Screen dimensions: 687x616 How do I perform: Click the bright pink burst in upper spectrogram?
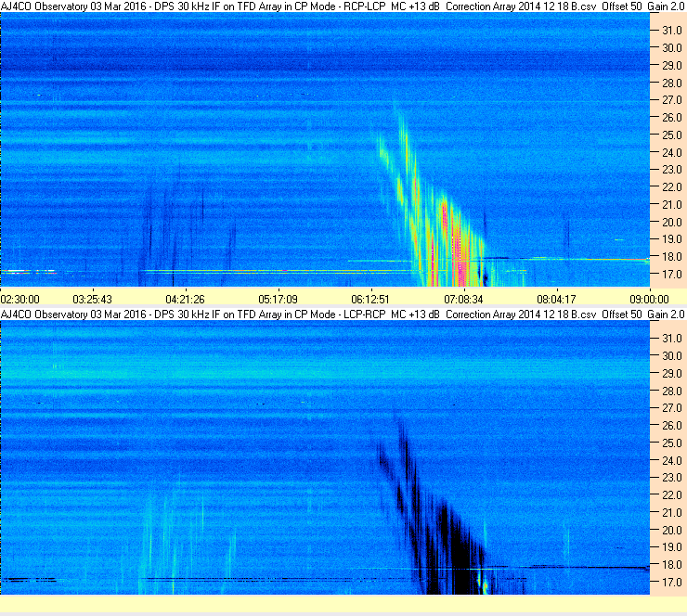(x=456, y=245)
